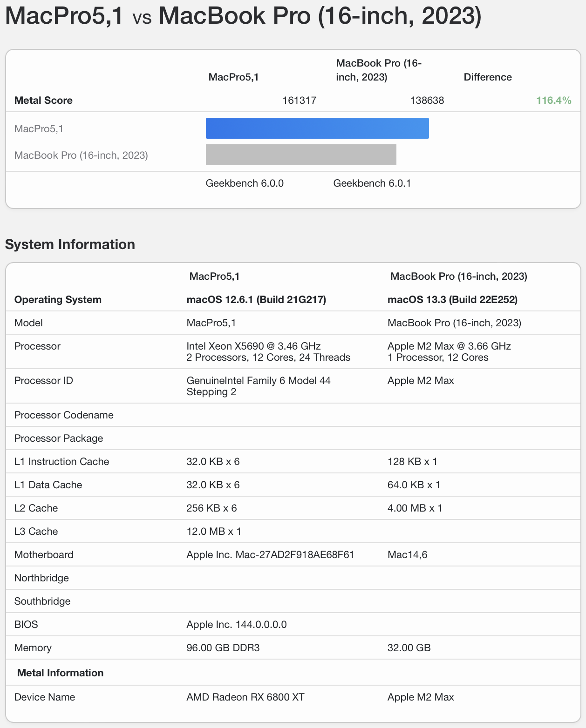
Task: Click Apple Inc. Mac-27AD2F918AE68F61 motherboard text
Action: tap(270, 555)
